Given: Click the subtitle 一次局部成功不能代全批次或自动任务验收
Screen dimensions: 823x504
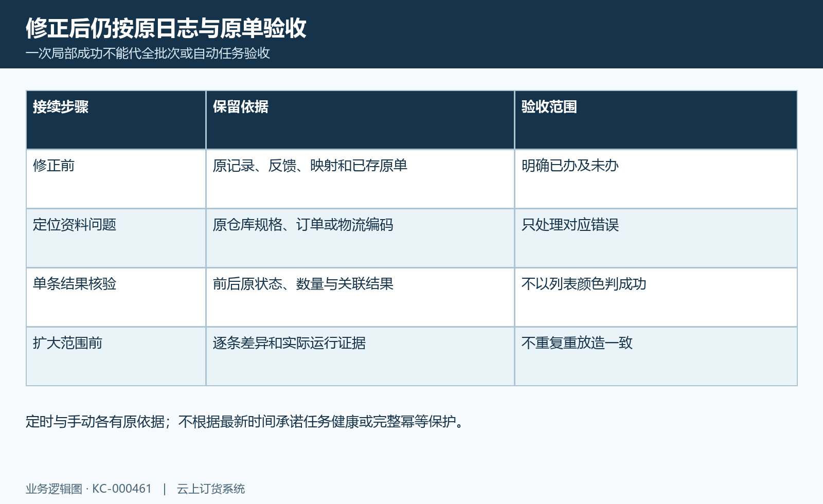Looking at the screenshot, I should [148, 53].
